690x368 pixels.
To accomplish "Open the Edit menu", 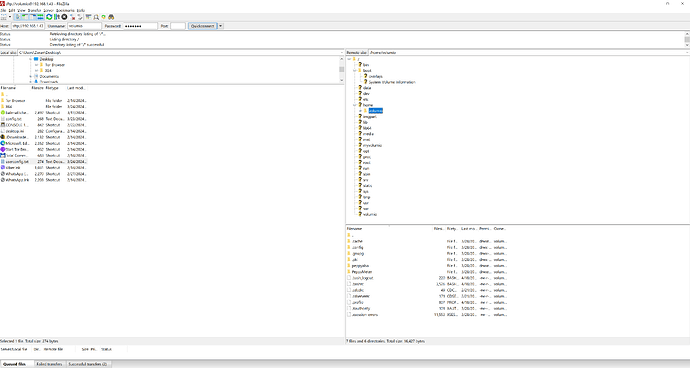I will [x=12, y=10].
